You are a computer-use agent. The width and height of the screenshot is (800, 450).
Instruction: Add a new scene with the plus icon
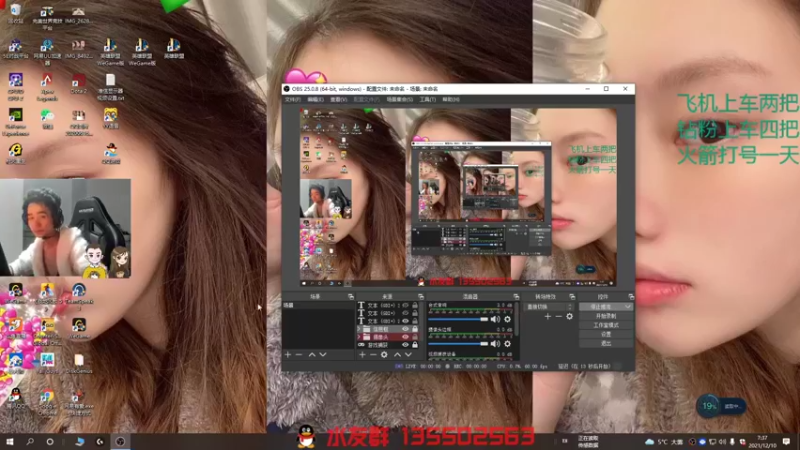[x=288, y=355]
